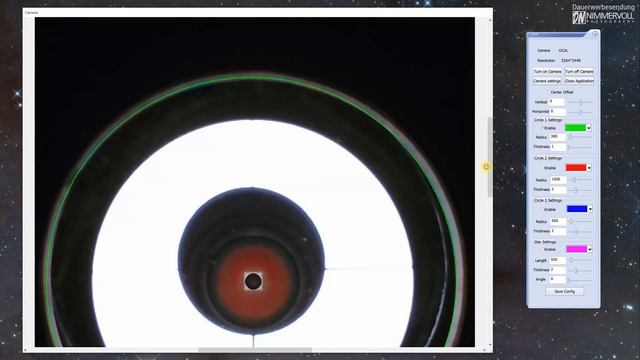Click the Circle 2 Thickness input field
The width and height of the screenshot is (640, 360).
point(559,190)
